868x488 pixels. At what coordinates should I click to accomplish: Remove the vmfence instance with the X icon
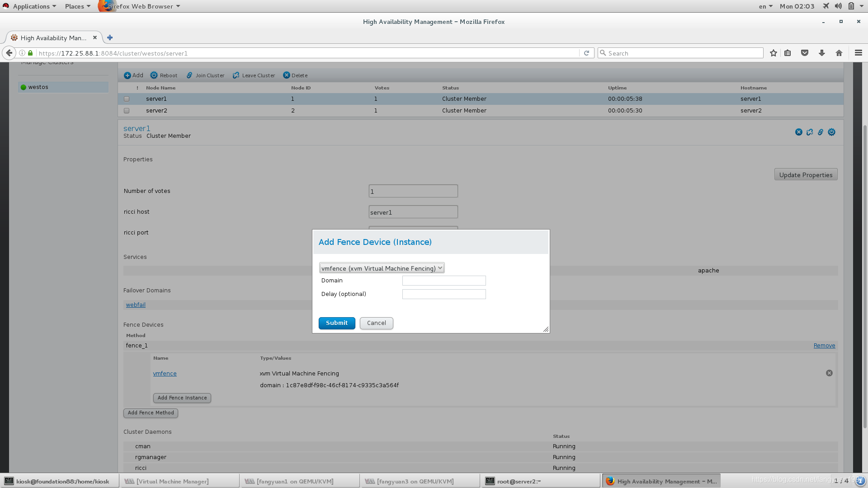click(829, 373)
